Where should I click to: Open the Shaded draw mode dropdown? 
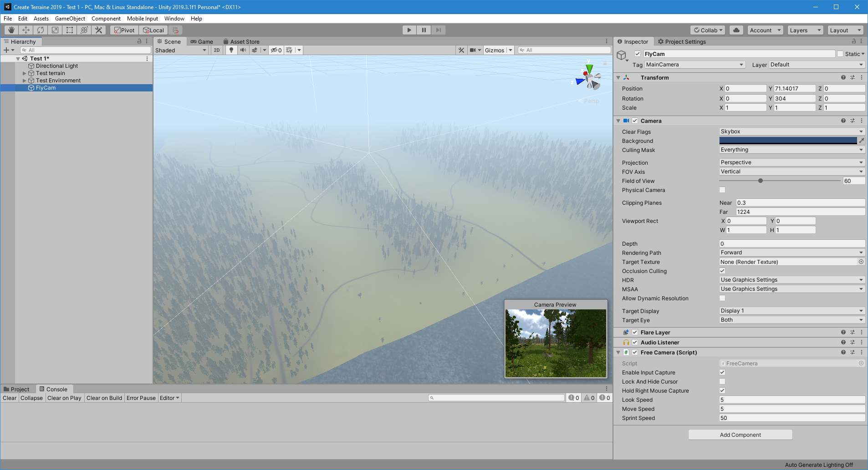(x=181, y=50)
